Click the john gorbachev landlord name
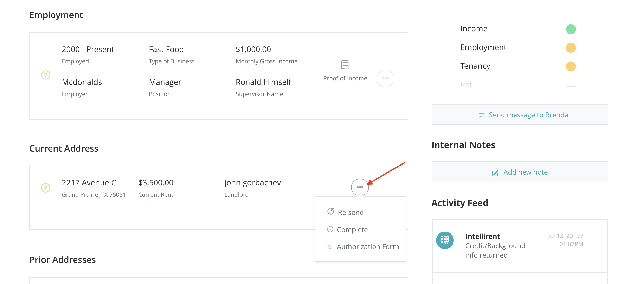Image resolution: width=644 pixels, height=284 pixels. [253, 183]
